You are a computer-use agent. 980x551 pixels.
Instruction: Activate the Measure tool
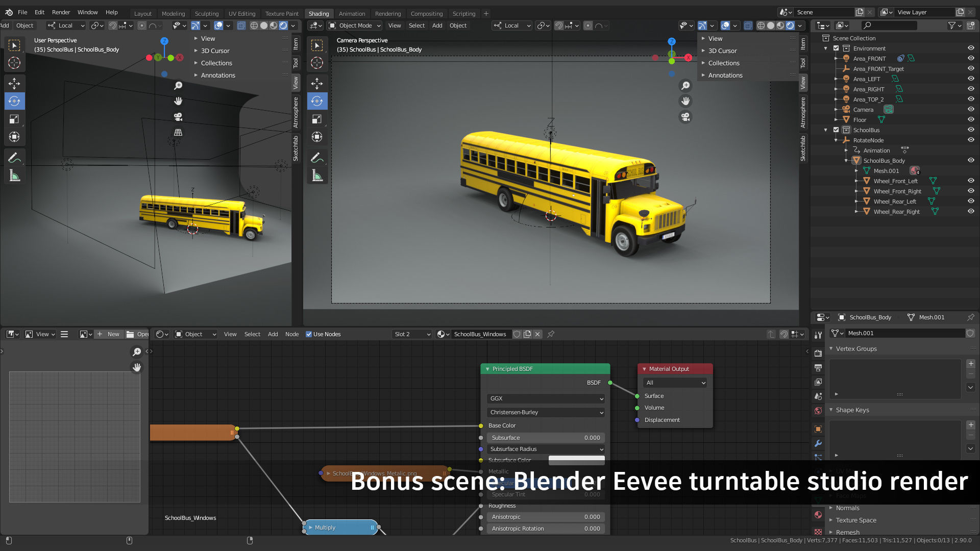[14, 175]
